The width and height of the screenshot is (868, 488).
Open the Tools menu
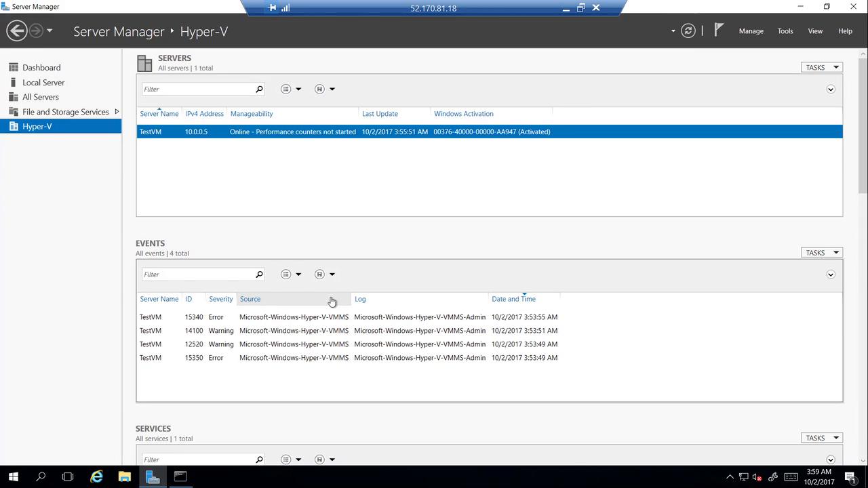coord(785,31)
